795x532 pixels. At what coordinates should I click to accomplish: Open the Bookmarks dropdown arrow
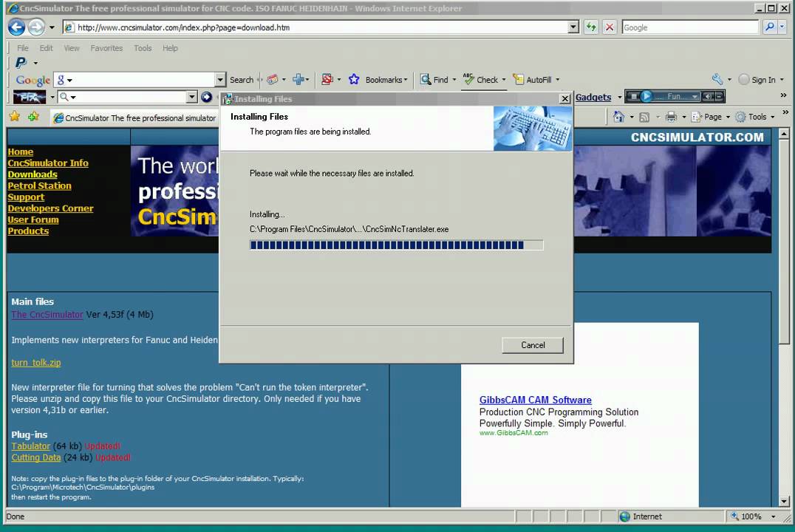[406, 80]
